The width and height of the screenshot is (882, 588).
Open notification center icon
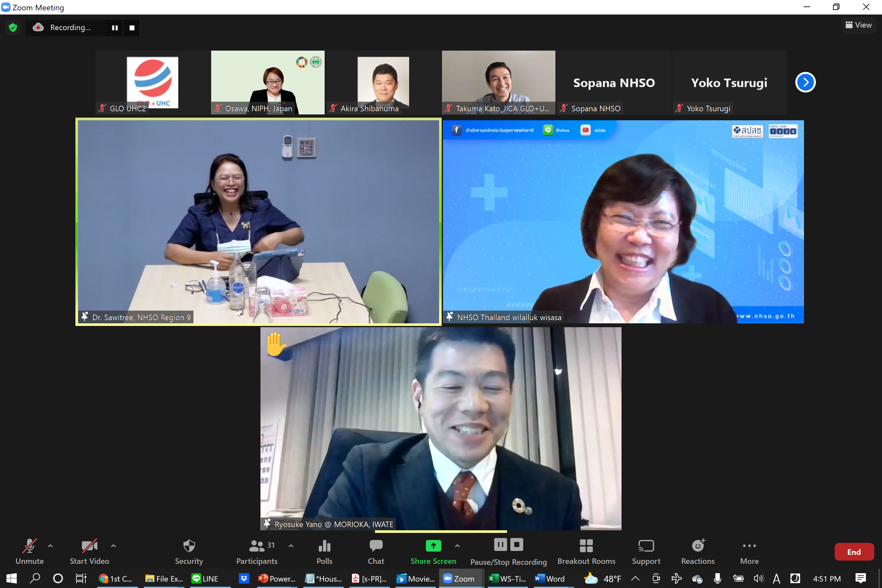point(861,579)
